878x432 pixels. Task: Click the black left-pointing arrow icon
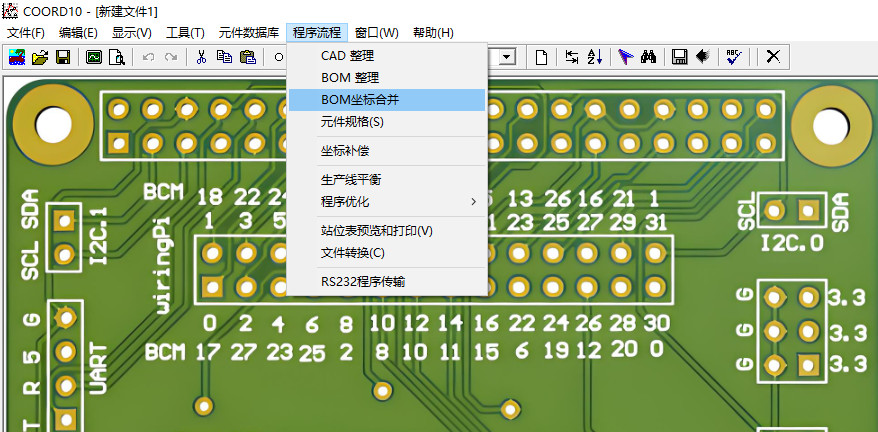tap(702, 57)
